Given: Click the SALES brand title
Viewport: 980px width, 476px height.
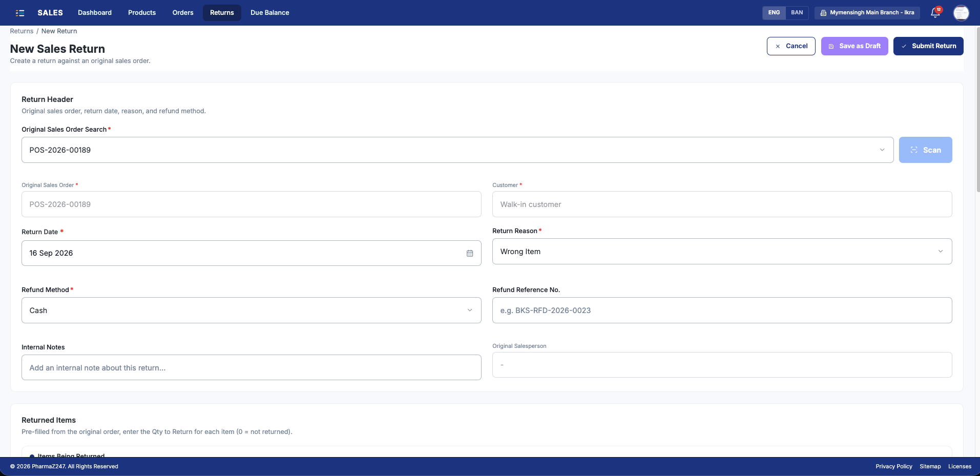Looking at the screenshot, I should pyautogui.click(x=50, y=13).
